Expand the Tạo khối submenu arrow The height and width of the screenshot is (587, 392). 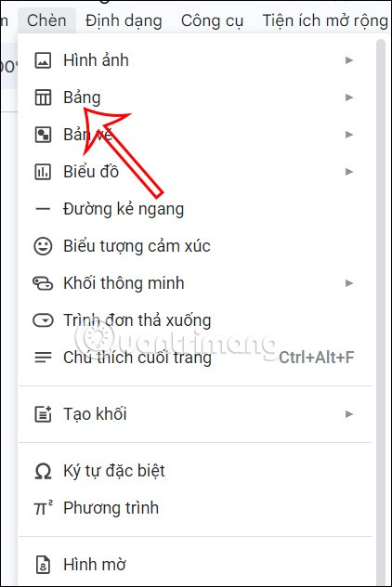click(349, 414)
